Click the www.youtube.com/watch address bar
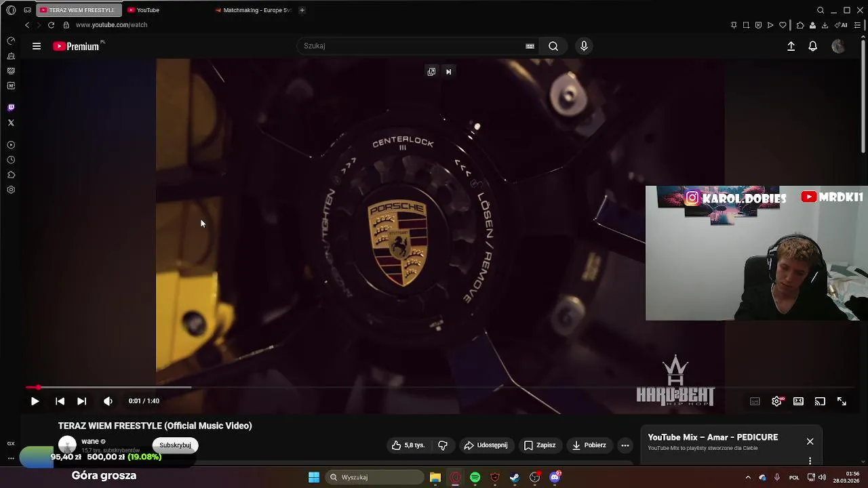This screenshot has width=868, height=488. (x=111, y=25)
